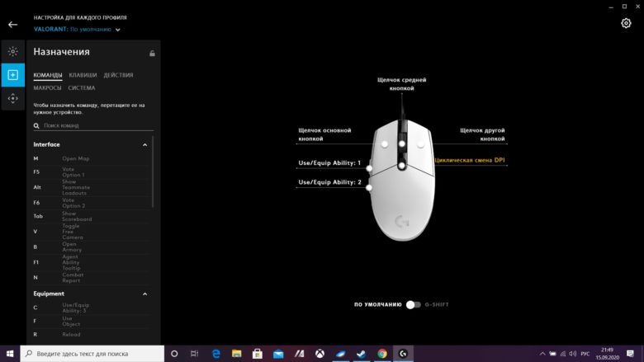
Task: Select the Tab Show Scoreboard command
Action: click(x=91, y=217)
